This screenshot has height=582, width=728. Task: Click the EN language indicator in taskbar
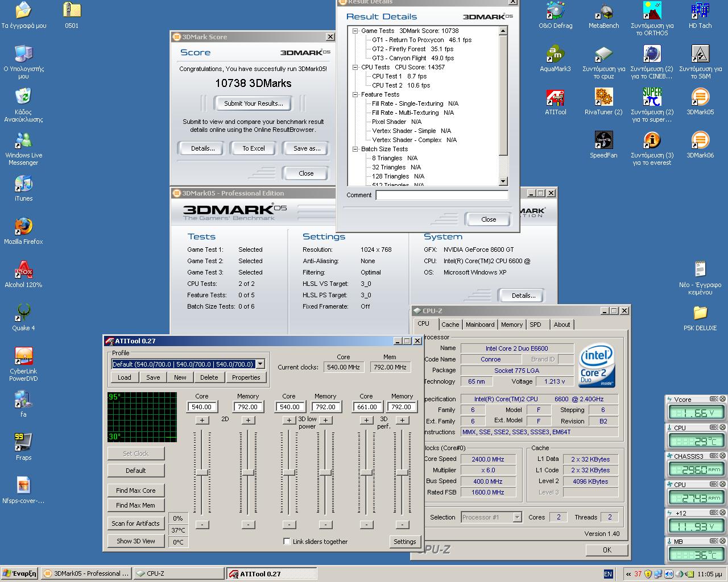click(608, 574)
